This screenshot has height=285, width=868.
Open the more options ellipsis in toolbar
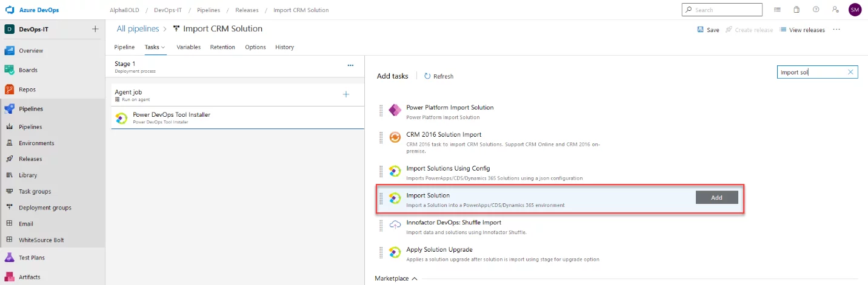click(x=836, y=30)
